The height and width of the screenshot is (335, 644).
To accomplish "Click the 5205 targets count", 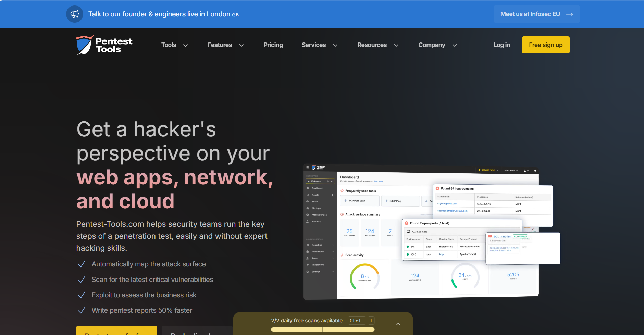I will pyautogui.click(x=513, y=275).
